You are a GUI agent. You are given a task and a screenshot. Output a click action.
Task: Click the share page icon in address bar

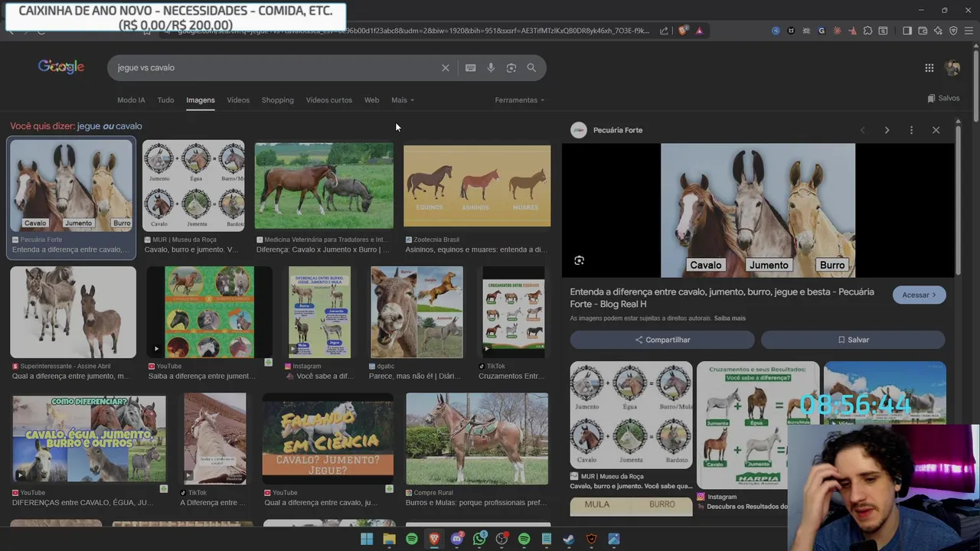point(665,31)
